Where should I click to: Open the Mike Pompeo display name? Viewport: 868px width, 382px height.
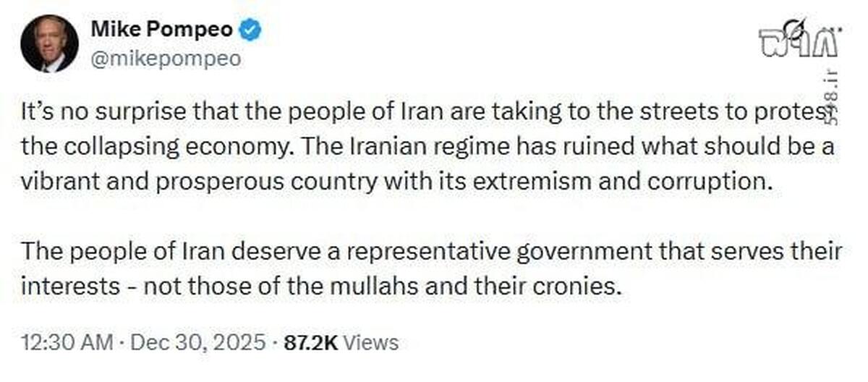[162, 30]
